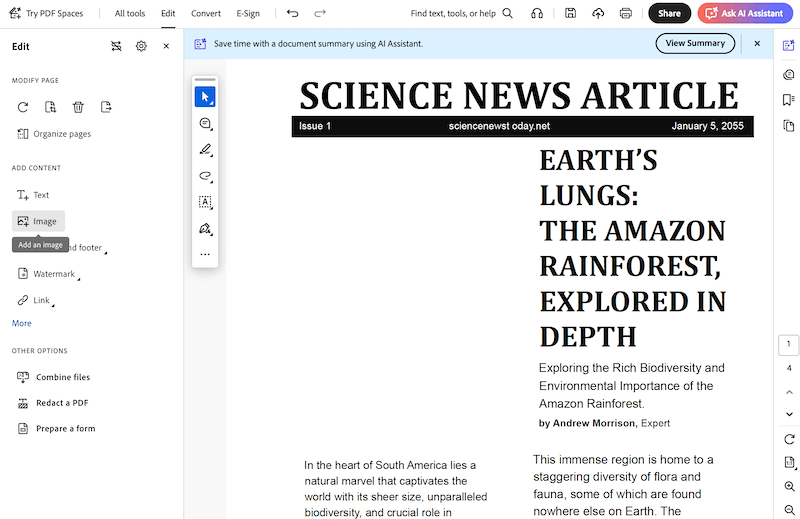
Task: Open Ask AI Assistant
Action: tap(745, 13)
